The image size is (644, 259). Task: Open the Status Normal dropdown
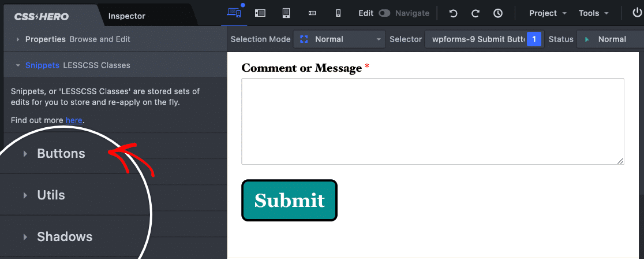[610, 39]
